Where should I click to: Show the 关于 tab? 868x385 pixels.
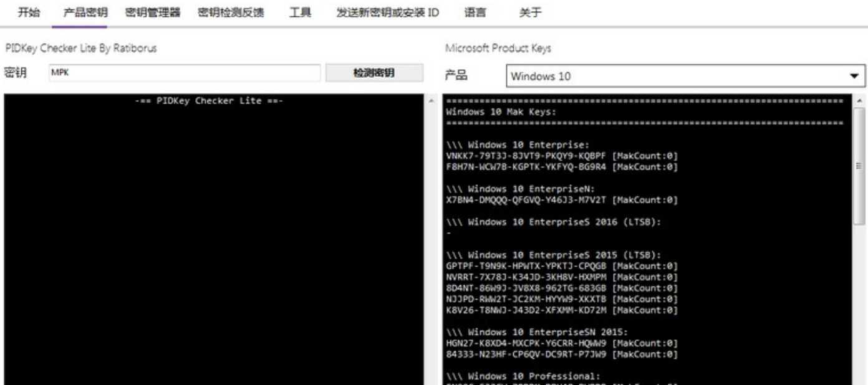pyautogui.click(x=530, y=12)
